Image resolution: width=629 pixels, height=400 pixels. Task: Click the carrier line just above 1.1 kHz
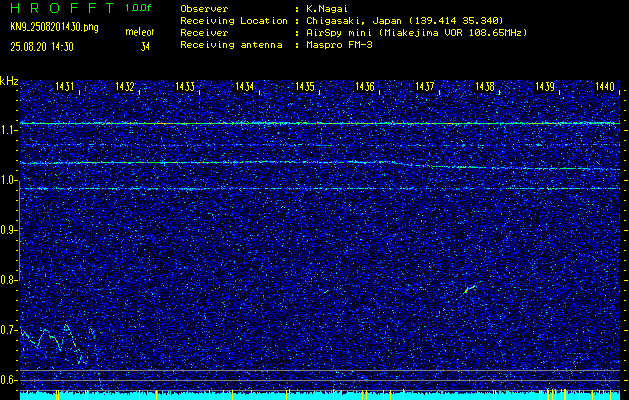(x=320, y=123)
